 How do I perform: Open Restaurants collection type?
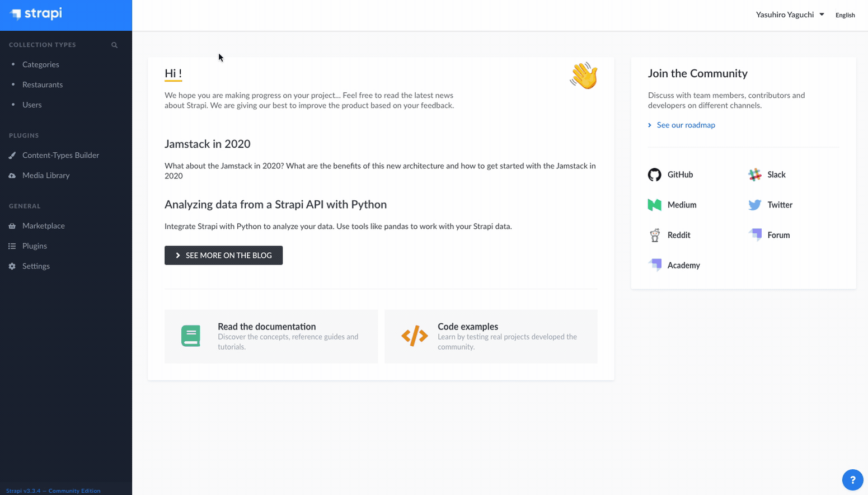(x=43, y=84)
